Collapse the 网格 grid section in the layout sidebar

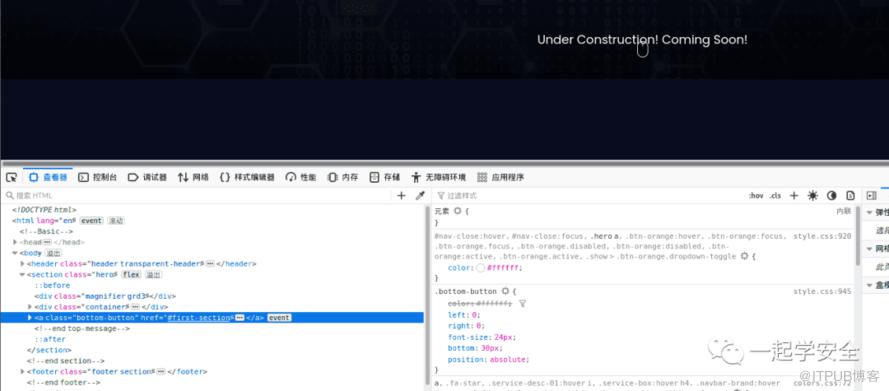click(x=870, y=249)
